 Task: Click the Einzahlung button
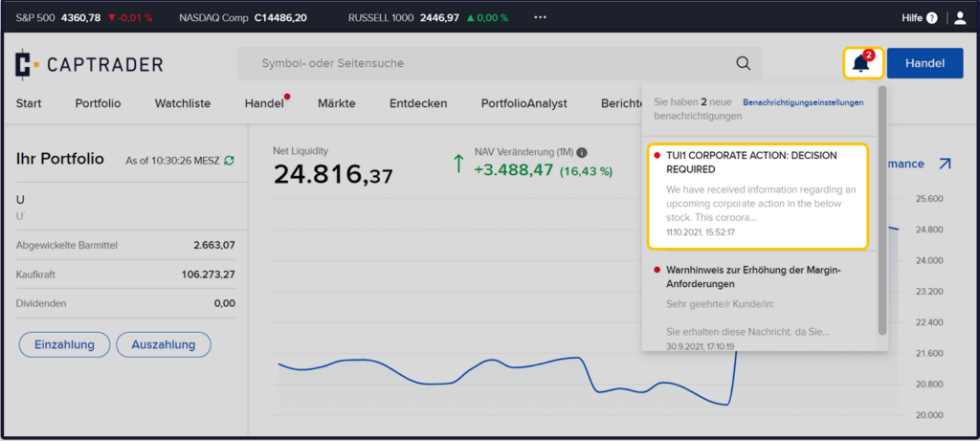(x=64, y=344)
